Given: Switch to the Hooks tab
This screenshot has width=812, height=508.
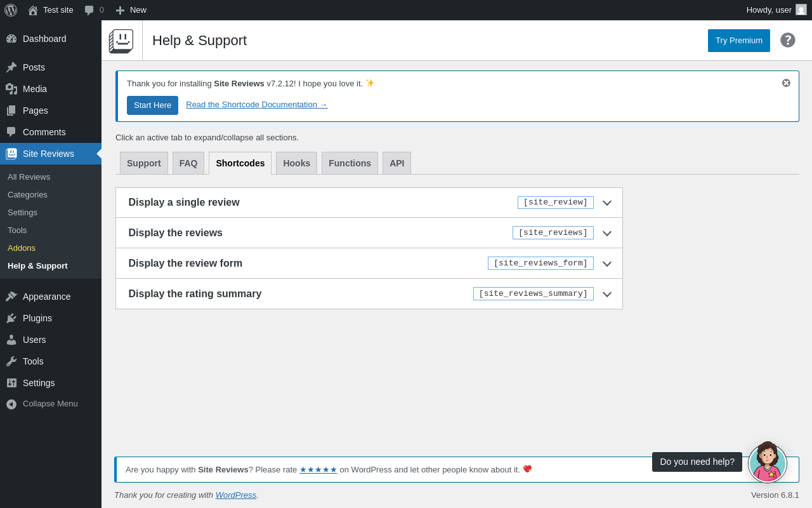Looking at the screenshot, I should click(297, 163).
